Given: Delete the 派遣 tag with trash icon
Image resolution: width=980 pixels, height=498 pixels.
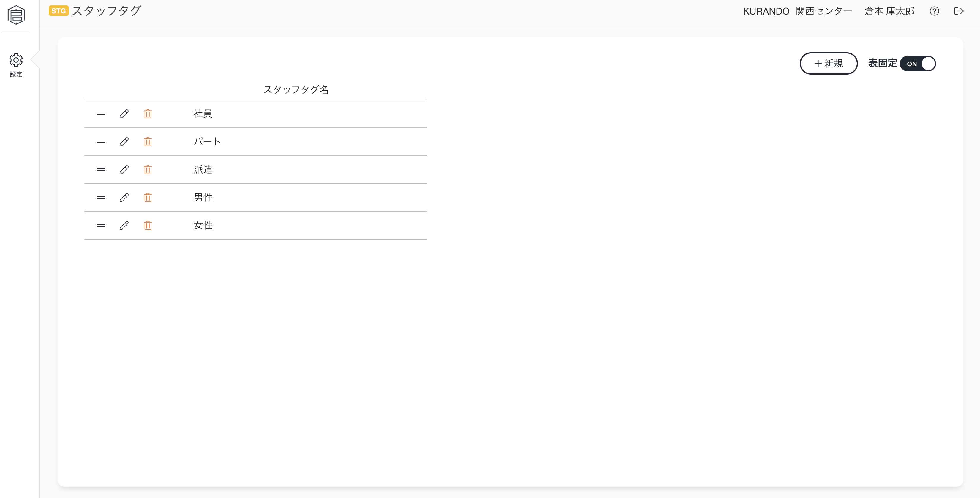Looking at the screenshot, I should pos(148,170).
